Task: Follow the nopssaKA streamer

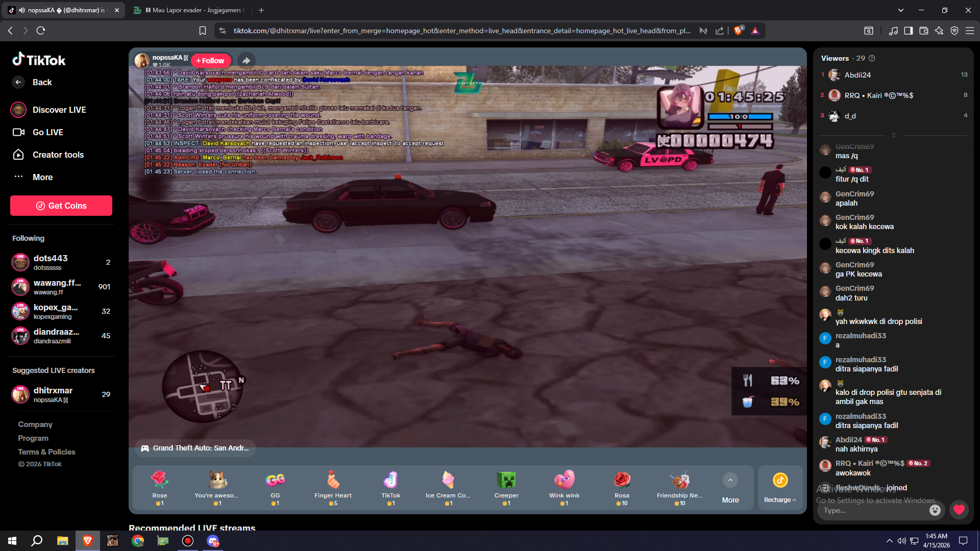Action: tap(211, 61)
